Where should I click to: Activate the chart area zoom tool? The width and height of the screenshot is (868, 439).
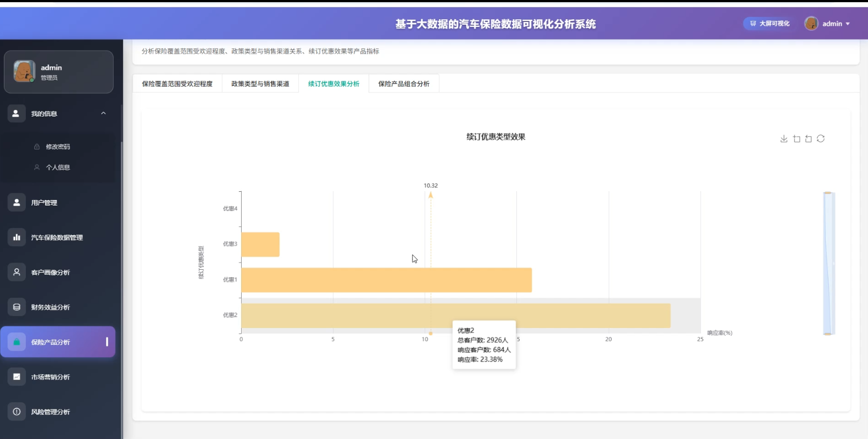click(797, 138)
